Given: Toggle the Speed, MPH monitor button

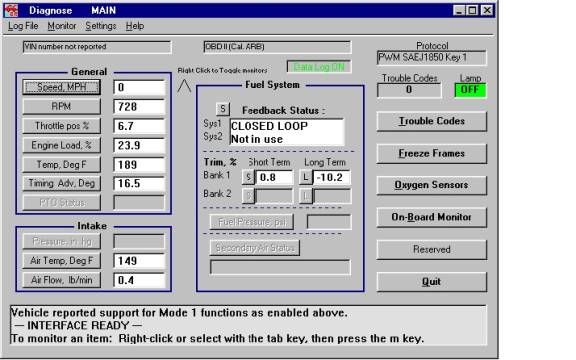Looking at the screenshot, I should tap(61, 87).
